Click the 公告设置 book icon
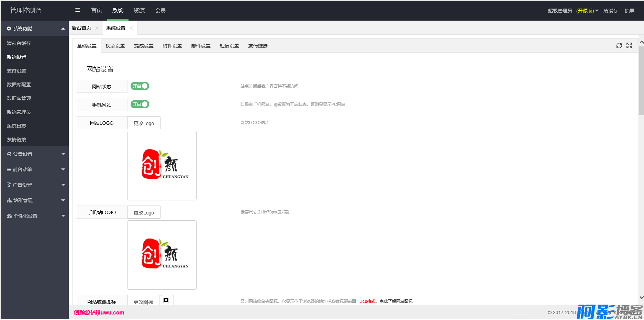This screenshot has height=320, width=644. coord(9,154)
